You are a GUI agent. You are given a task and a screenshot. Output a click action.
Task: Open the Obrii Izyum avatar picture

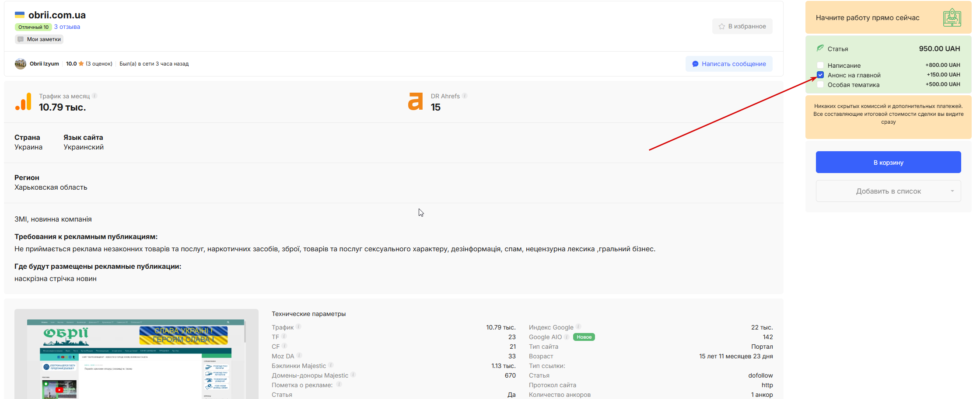(x=21, y=64)
